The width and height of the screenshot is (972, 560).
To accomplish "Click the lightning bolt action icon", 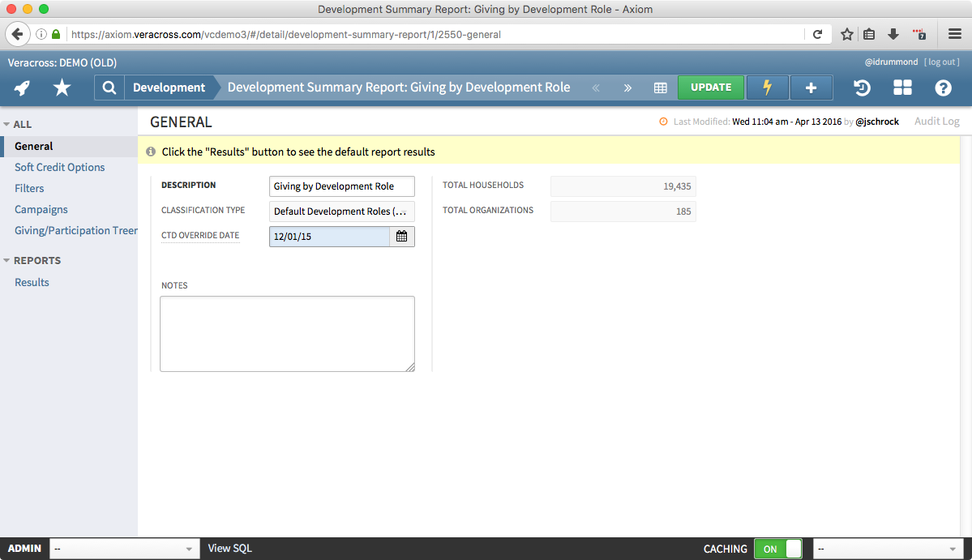I will [767, 88].
